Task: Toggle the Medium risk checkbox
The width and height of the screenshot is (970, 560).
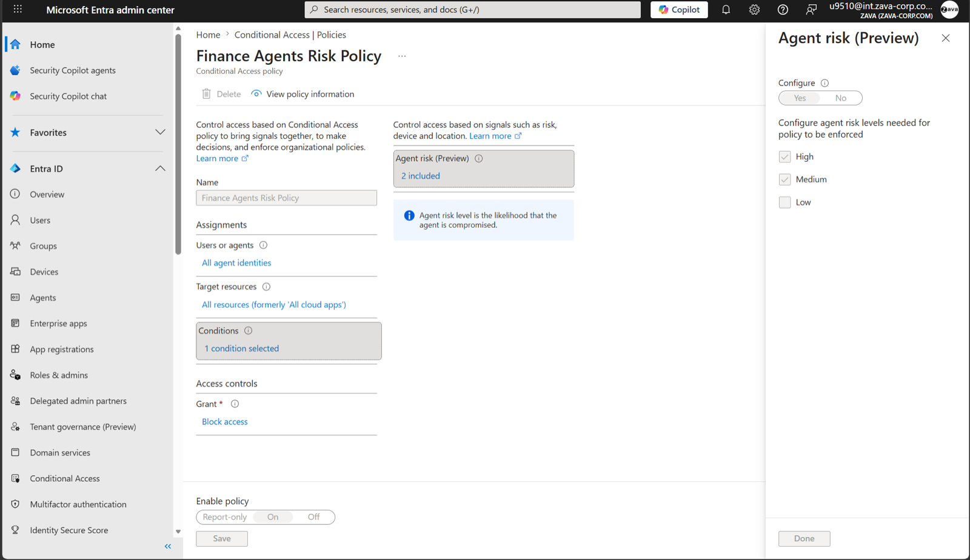Action: coord(784,179)
